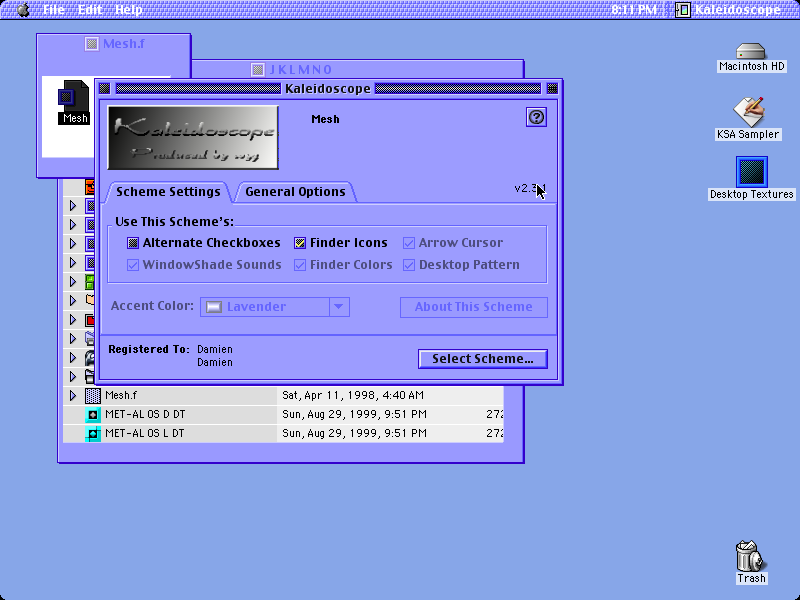Viewport: 800px width, 600px height.
Task: Click the JKLMNO window title
Action: click(300, 69)
